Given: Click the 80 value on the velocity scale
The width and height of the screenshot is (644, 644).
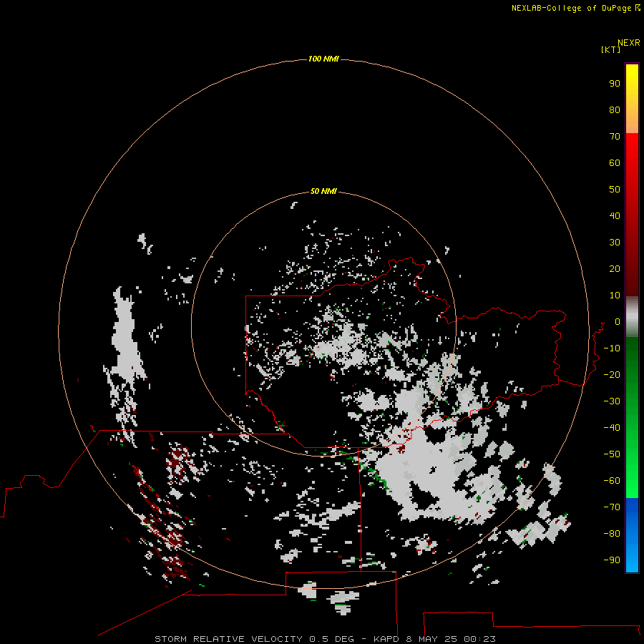Looking at the screenshot, I should tap(615, 109).
